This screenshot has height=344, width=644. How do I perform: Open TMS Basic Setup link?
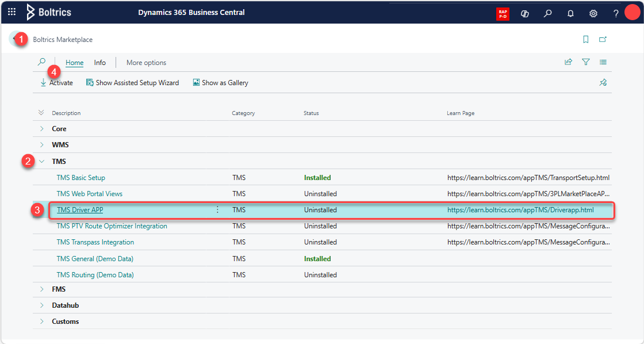pyautogui.click(x=81, y=178)
